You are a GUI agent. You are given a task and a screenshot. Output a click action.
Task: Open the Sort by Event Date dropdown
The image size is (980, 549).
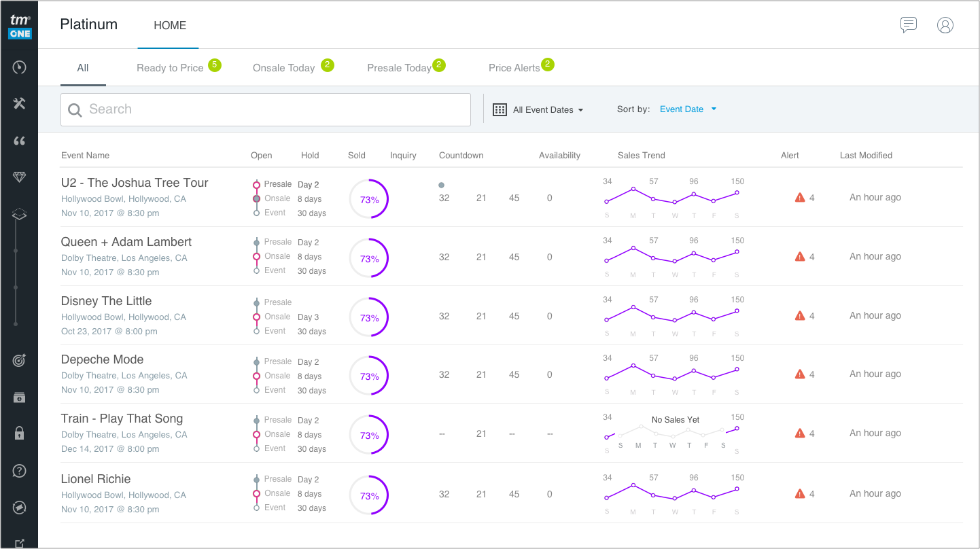(x=688, y=109)
